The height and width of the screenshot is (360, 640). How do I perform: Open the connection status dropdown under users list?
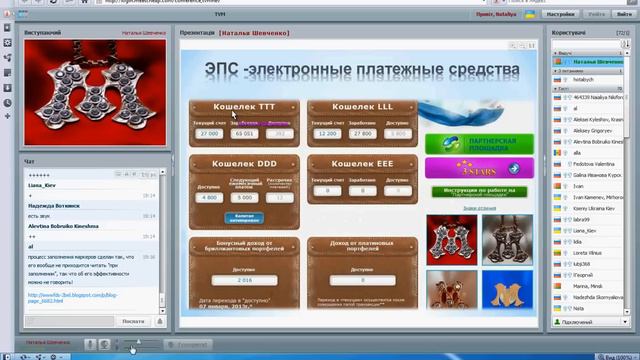[625, 322]
